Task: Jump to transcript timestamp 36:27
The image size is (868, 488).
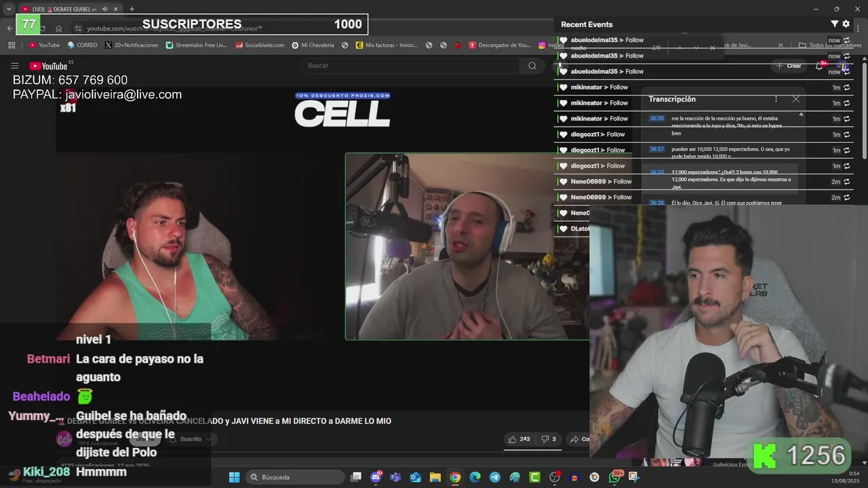Action: click(x=656, y=149)
